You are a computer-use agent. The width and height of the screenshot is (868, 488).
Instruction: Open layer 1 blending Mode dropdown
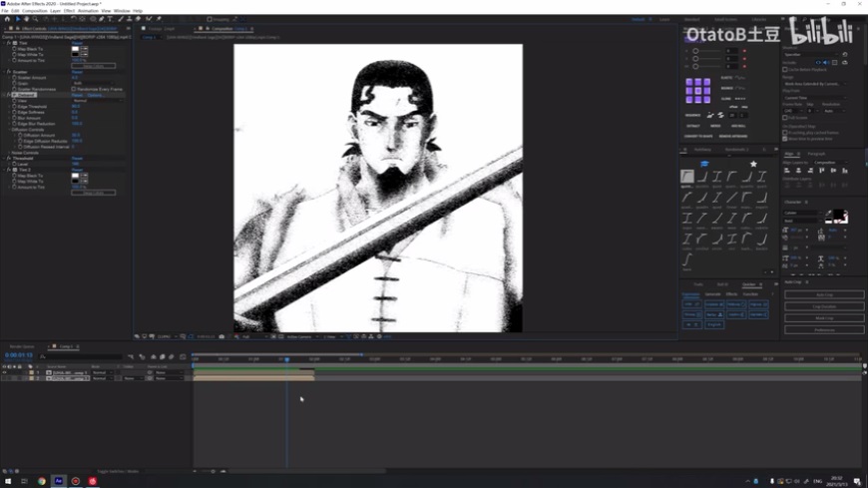102,373
